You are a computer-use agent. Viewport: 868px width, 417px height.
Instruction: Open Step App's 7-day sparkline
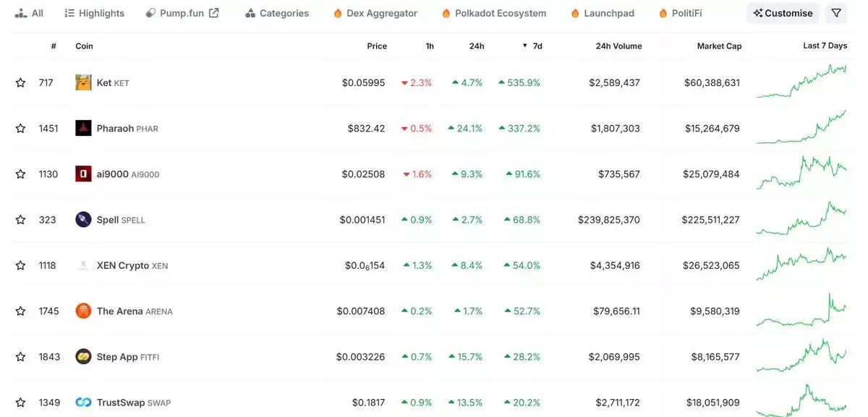click(801, 355)
